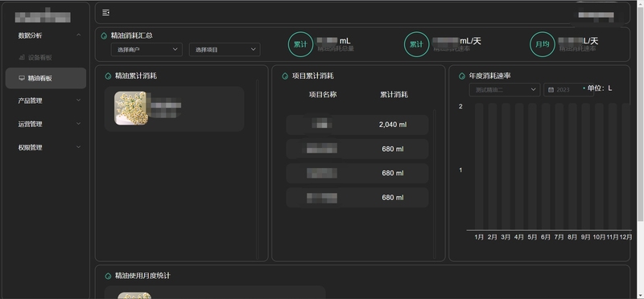
Task: Click the 精油累计消耗 panel scrollbar
Action: [258, 170]
